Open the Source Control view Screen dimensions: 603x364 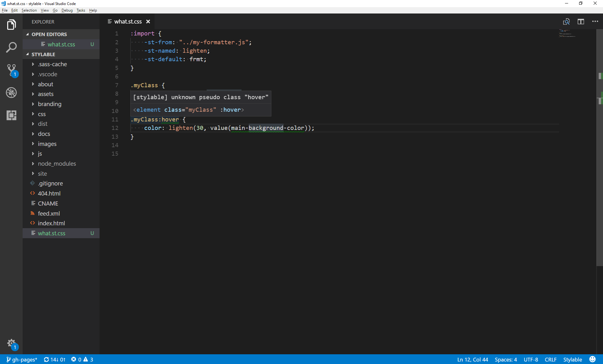(11, 70)
